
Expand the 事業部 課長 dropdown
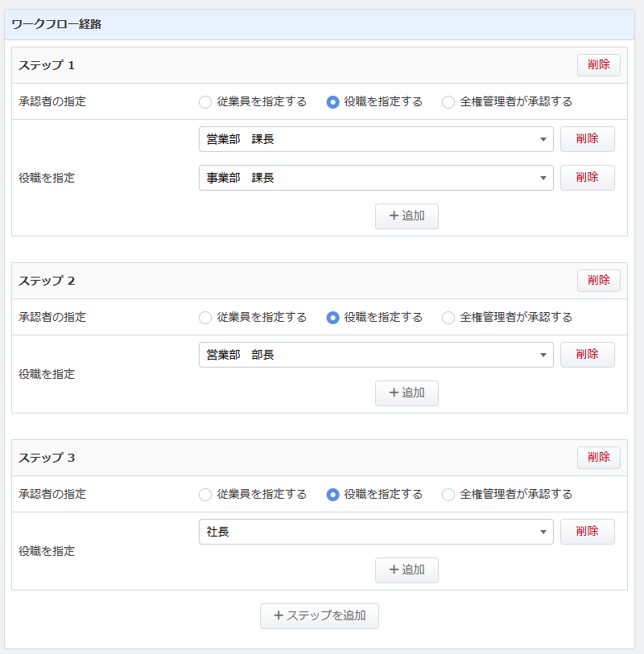[376, 178]
